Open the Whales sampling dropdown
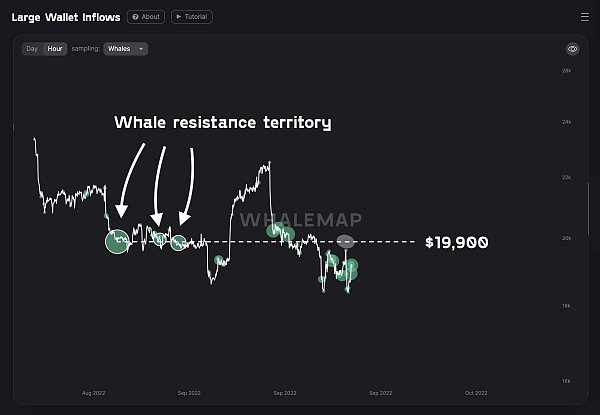Viewport: 600px width, 415px height. (x=126, y=49)
